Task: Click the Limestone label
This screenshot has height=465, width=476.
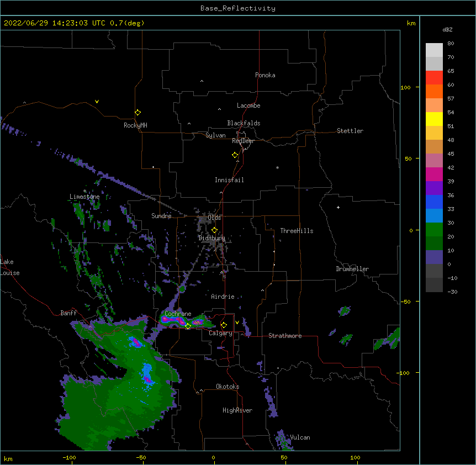Action: pyautogui.click(x=84, y=197)
